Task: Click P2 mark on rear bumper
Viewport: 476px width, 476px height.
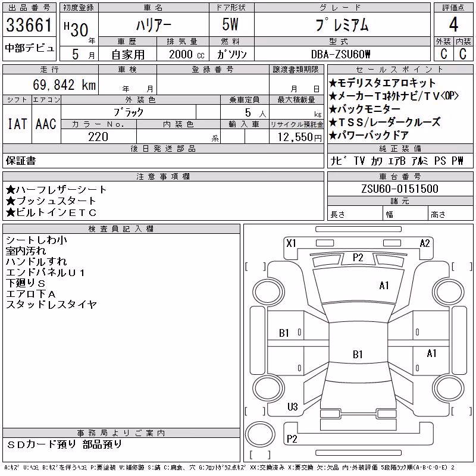Action: pyautogui.click(x=292, y=439)
